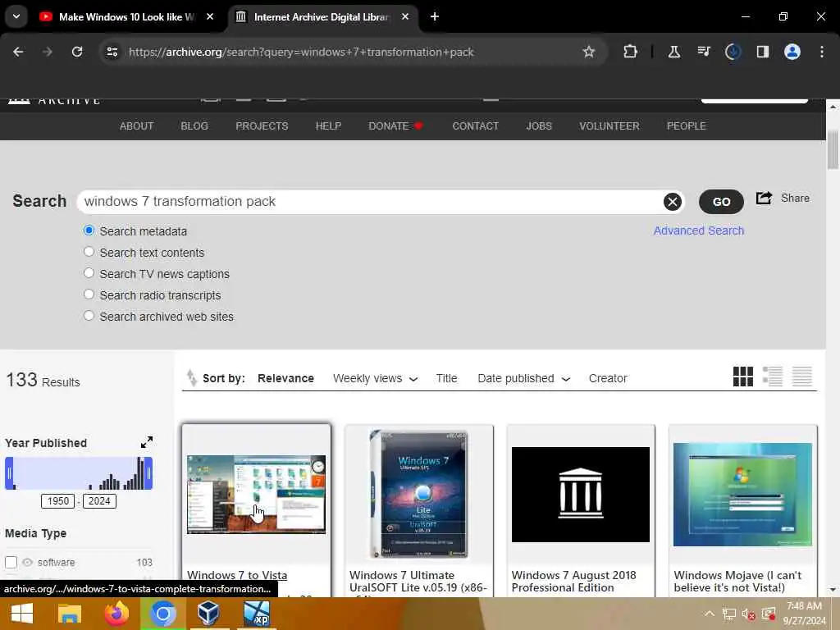
Task: Open the BLOG menu item
Action: (x=194, y=126)
